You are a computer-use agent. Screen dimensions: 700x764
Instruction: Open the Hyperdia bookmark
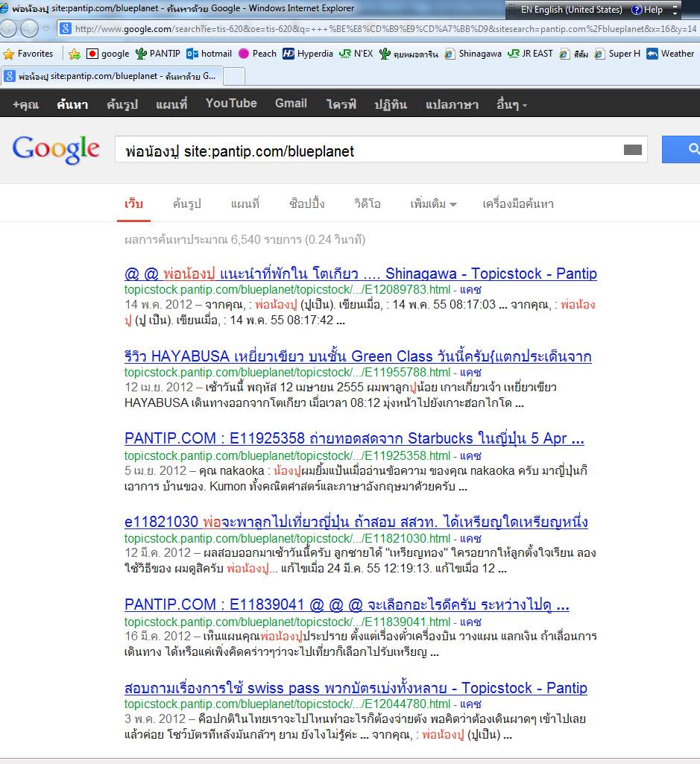[x=308, y=54]
